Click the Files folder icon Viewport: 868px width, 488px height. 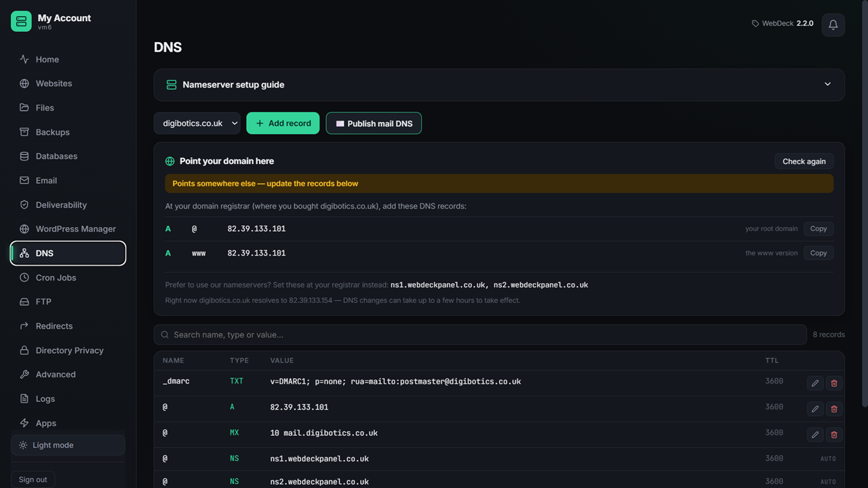24,108
